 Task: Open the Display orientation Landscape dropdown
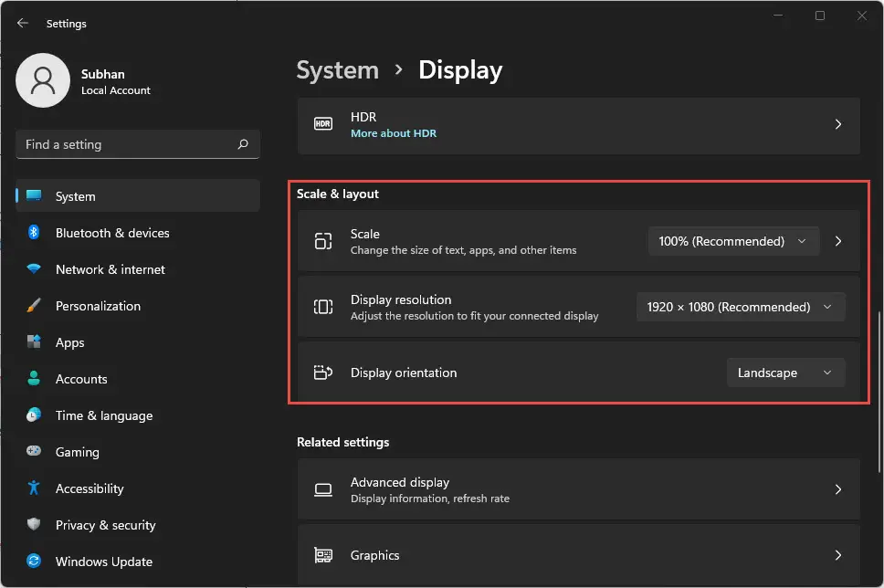[785, 373]
